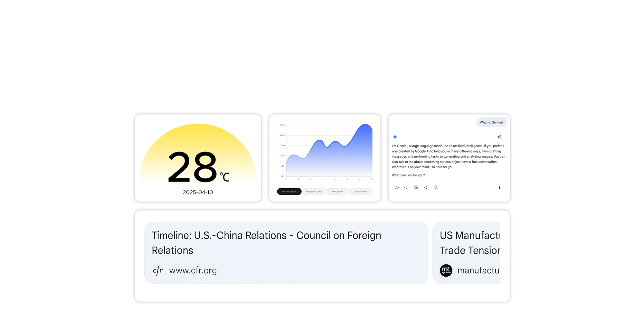
Task: Click the blue Gemini sparkle icon
Action: tap(395, 137)
